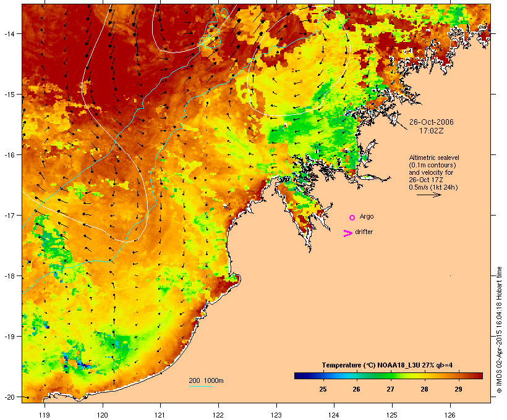Click the latitude axis label -15
Screen dimensions: 507x420
point(9,94)
